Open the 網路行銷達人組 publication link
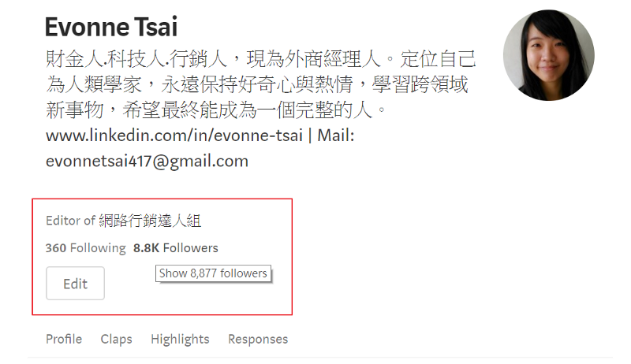The width and height of the screenshot is (631, 364). pyautogui.click(x=150, y=221)
